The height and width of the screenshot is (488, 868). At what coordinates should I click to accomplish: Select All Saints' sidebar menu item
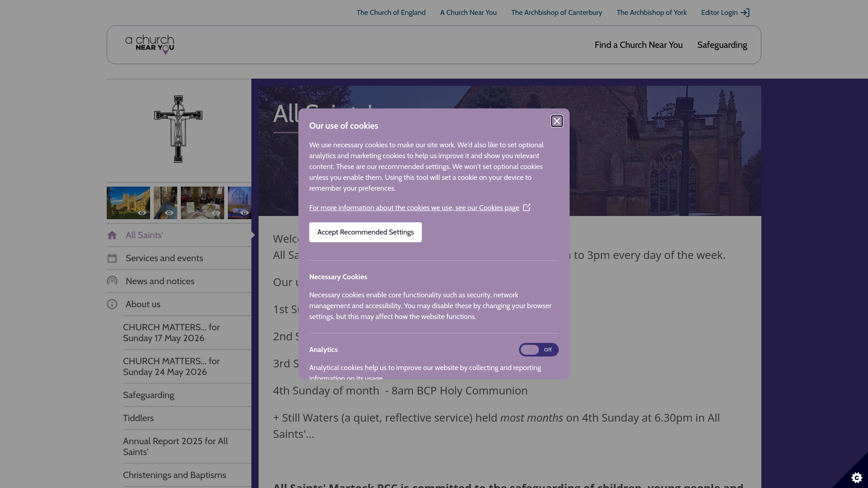point(179,235)
